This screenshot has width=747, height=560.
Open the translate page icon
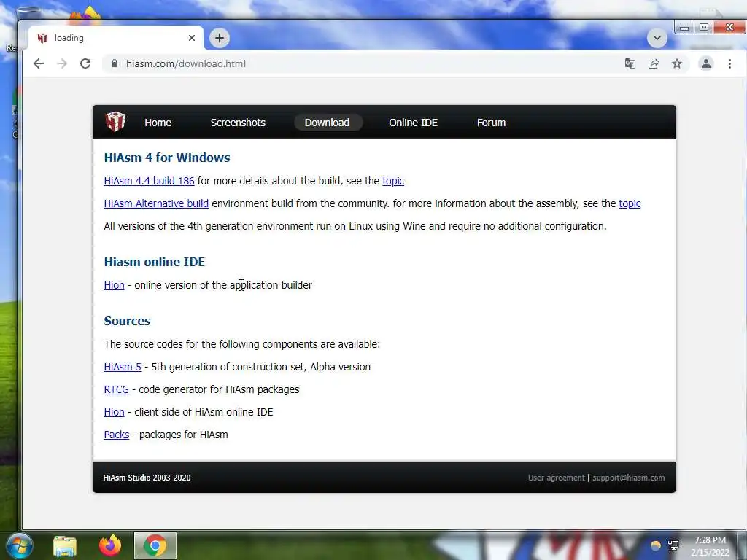click(630, 63)
